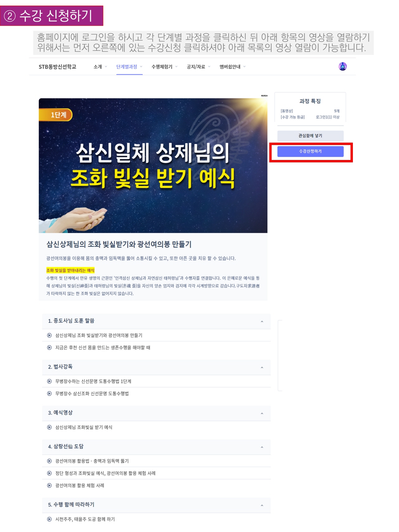Image resolution: width=399 pixels, height=532 pixels.
Task: Open the 단계별과정 menu tab
Action: click(x=129, y=67)
